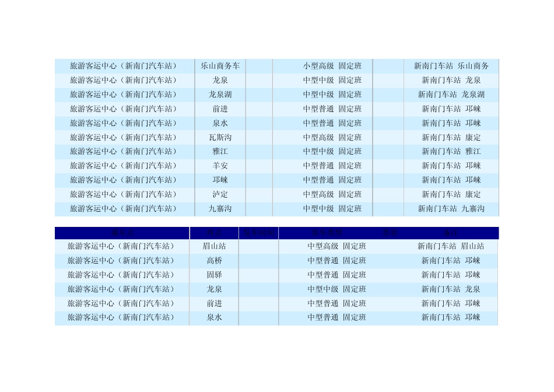Click the 新南门车站 雅江 remarks cell
The width and height of the screenshot is (554, 392).
point(451,152)
